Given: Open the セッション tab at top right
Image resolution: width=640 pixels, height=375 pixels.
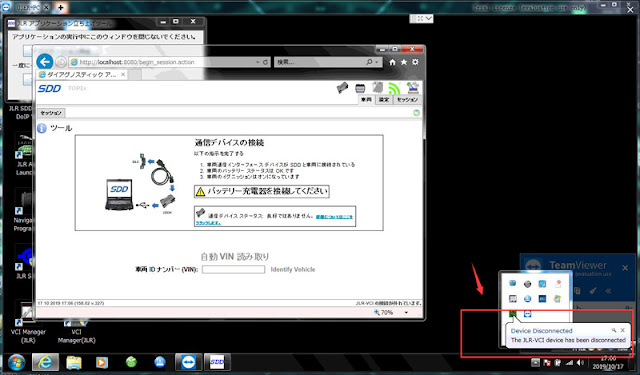Looking at the screenshot, I should click(x=407, y=100).
